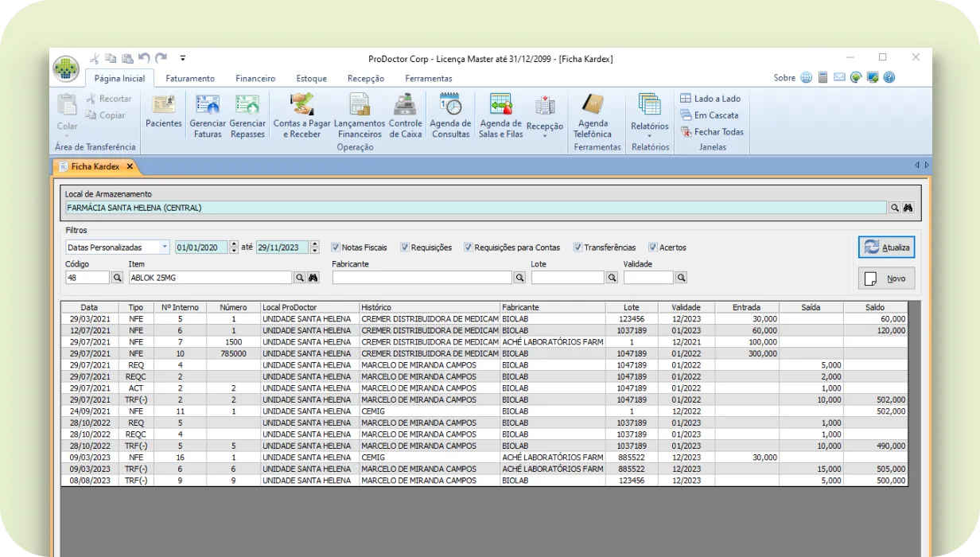Toggle the Transferências checkbox

coord(578,247)
